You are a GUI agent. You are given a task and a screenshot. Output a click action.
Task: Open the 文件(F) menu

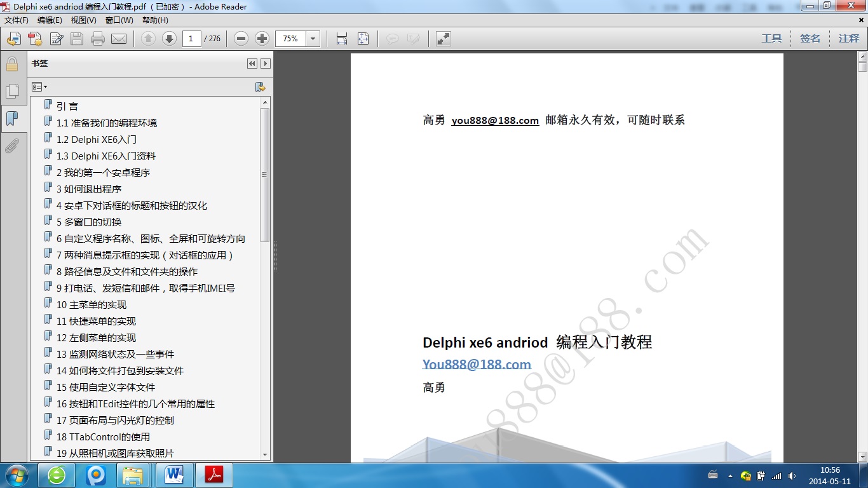pyautogui.click(x=17, y=20)
